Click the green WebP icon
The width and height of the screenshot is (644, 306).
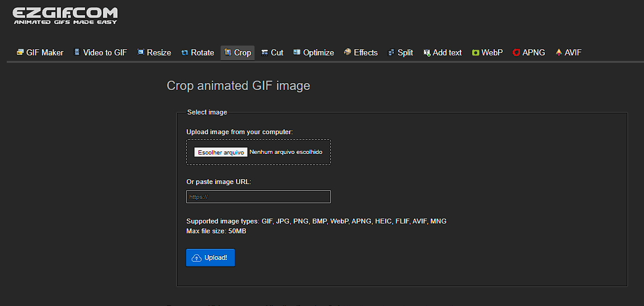(x=476, y=53)
